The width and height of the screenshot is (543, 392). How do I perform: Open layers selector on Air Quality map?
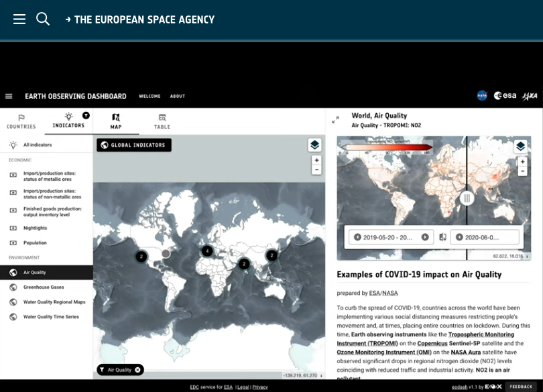point(520,146)
